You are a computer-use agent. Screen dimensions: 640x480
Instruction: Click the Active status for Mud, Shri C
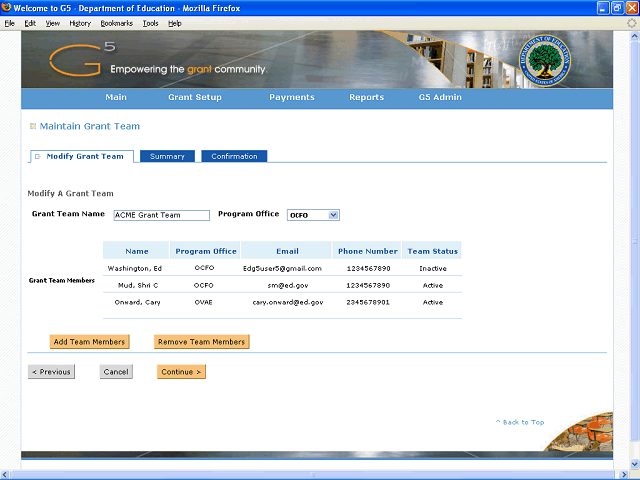(433, 285)
